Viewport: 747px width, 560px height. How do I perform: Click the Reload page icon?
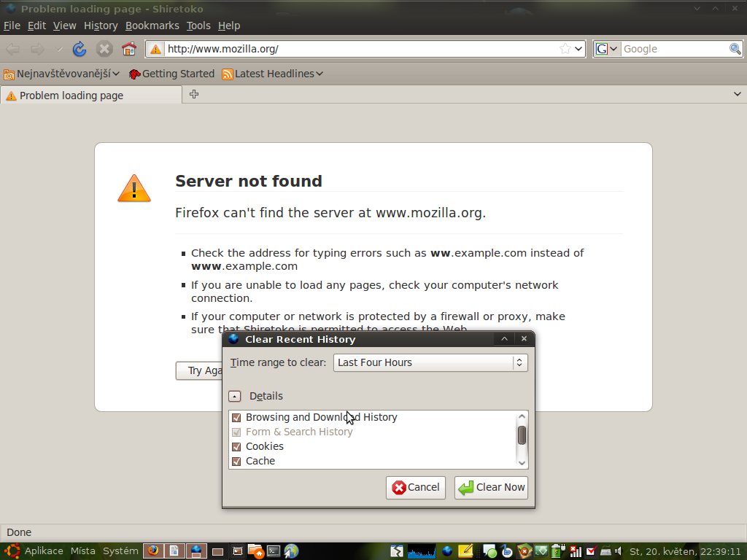click(79, 49)
